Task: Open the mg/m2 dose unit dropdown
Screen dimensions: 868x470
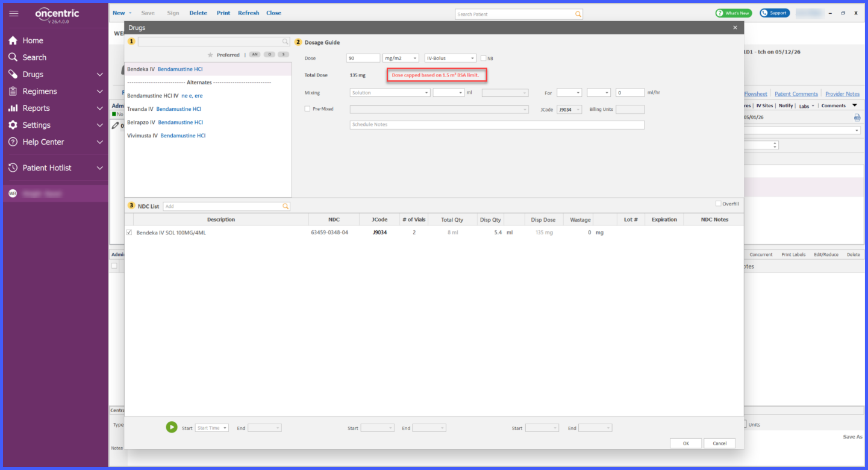Action: (x=401, y=58)
